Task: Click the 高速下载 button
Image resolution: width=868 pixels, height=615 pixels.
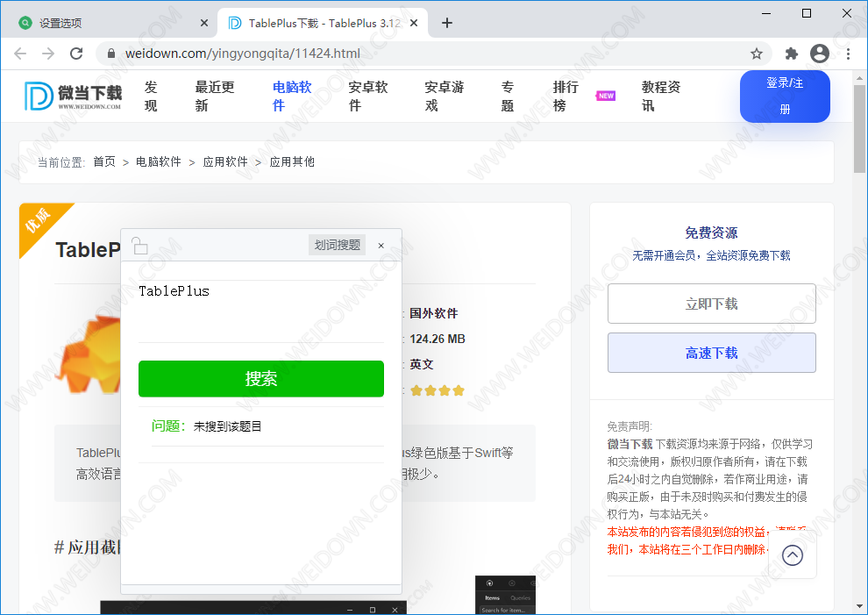Action: tap(711, 353)
